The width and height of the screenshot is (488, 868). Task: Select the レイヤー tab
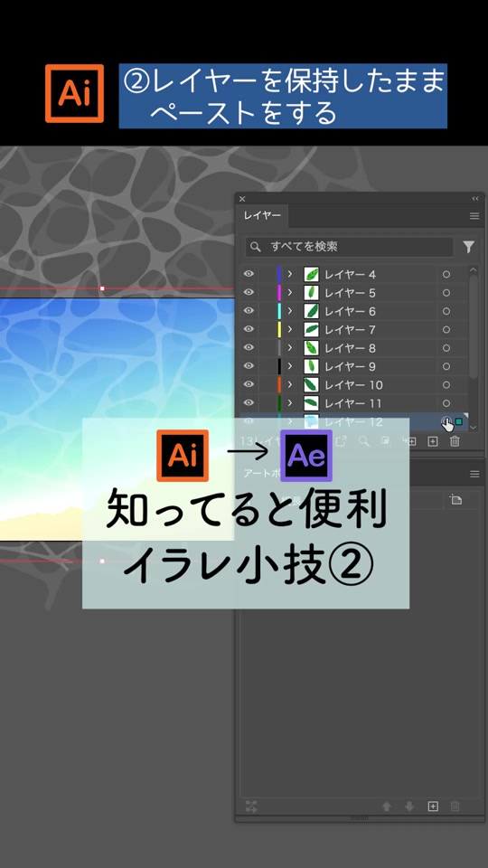coord(262,216)
